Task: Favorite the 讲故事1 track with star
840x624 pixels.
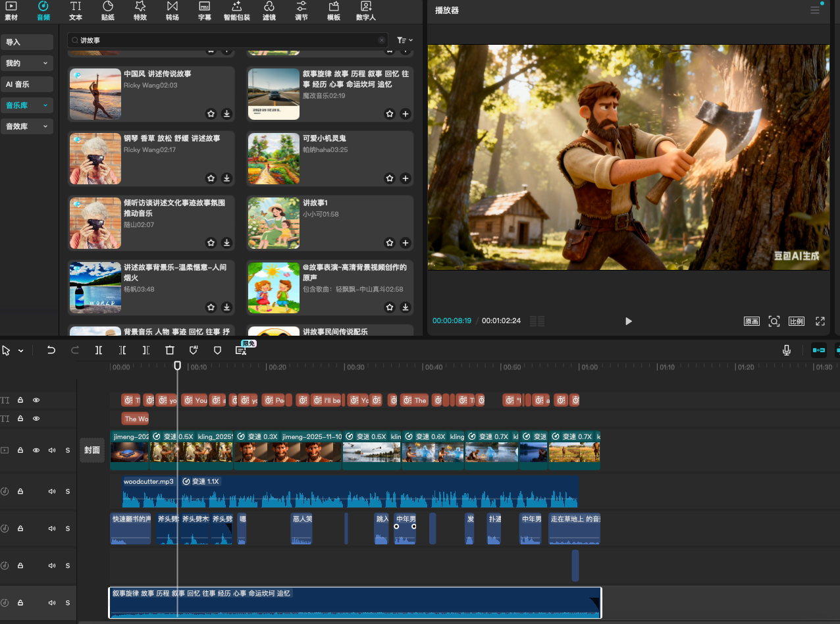Action: pyautogui.click(x=390, y=243)
